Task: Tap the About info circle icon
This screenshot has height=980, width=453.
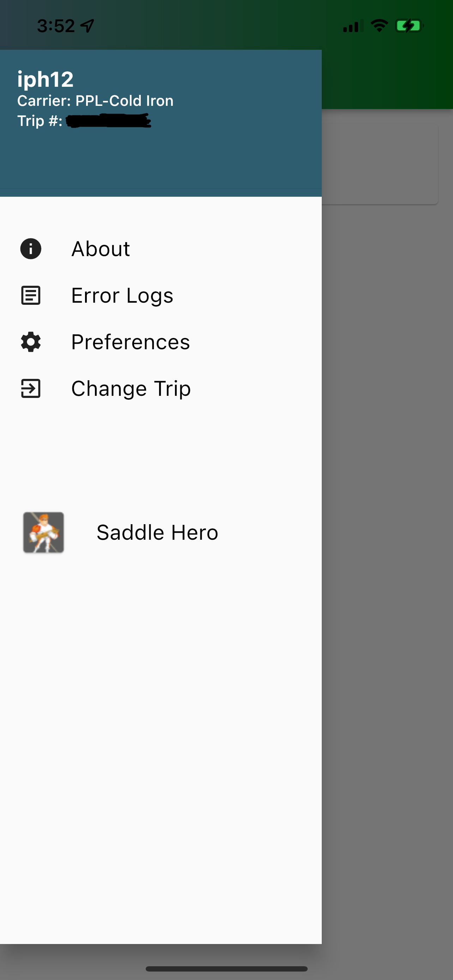Action: 30,249
